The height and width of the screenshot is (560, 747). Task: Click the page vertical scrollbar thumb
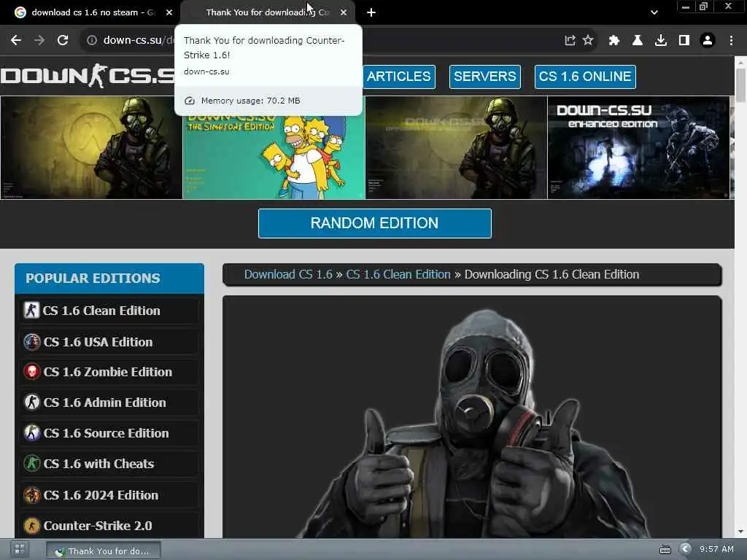(741, 86)
